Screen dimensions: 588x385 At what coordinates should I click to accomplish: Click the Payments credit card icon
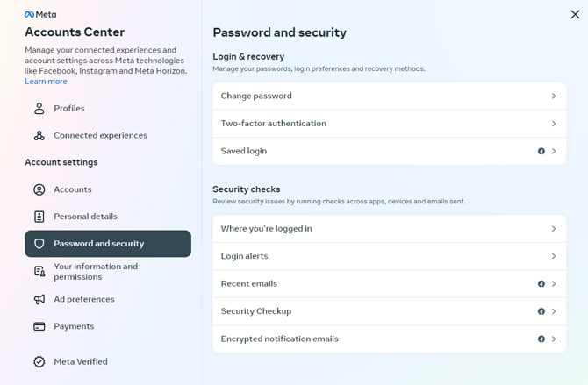(x=39, y=326)
